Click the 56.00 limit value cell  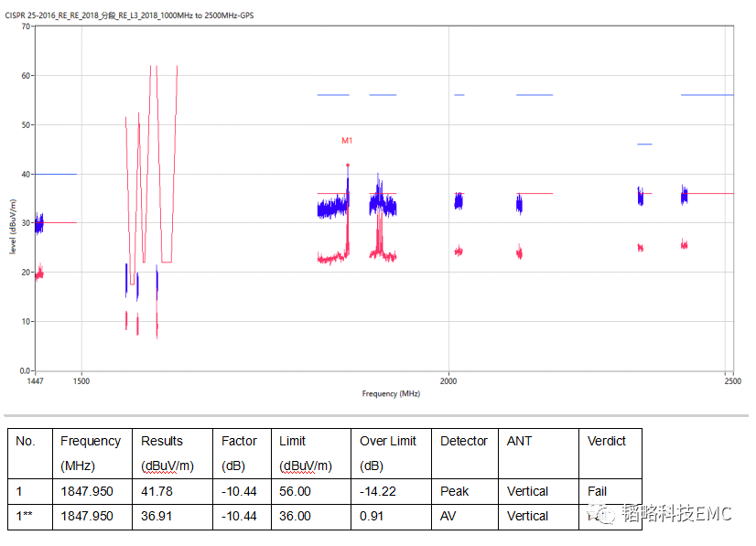click(x=295, y=491)
